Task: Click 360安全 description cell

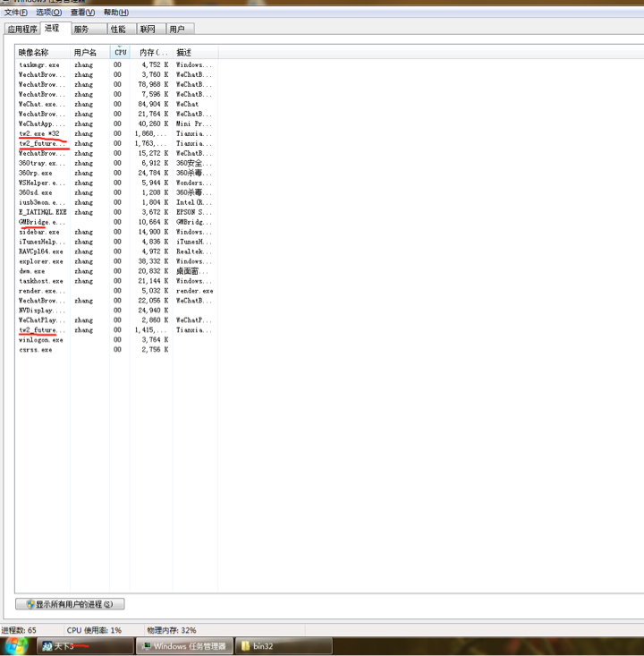Action: point(193,163)
